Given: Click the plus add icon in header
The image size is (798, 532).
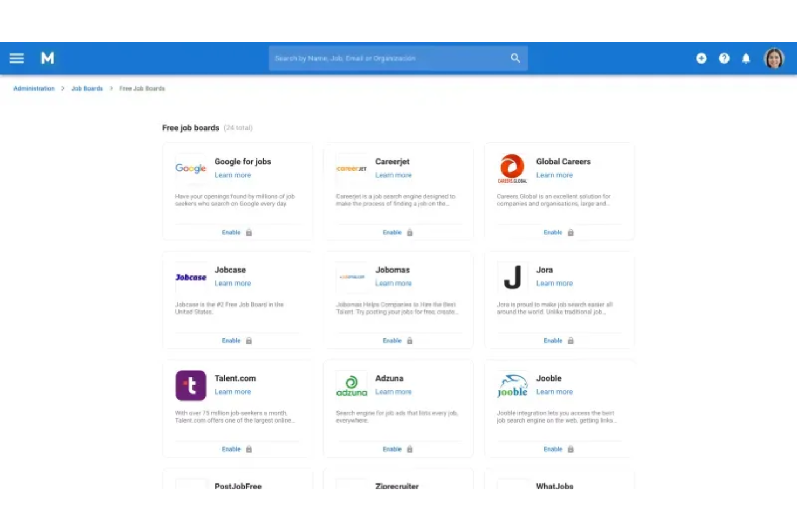Looking at the screenshot, I should click(701, 58).
